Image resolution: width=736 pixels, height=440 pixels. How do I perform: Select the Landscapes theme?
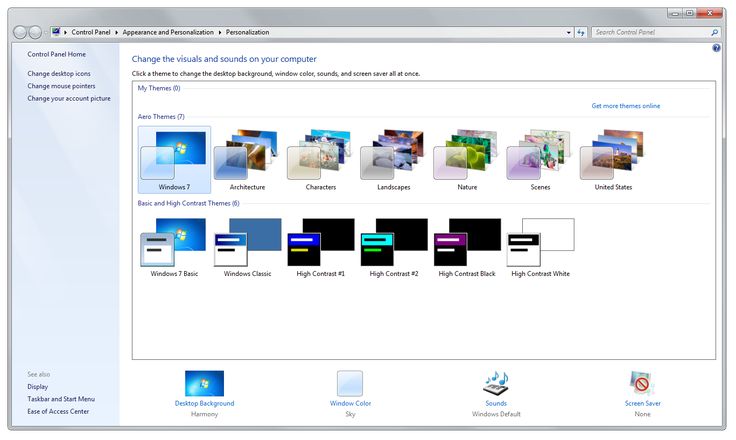click(393, 160)
